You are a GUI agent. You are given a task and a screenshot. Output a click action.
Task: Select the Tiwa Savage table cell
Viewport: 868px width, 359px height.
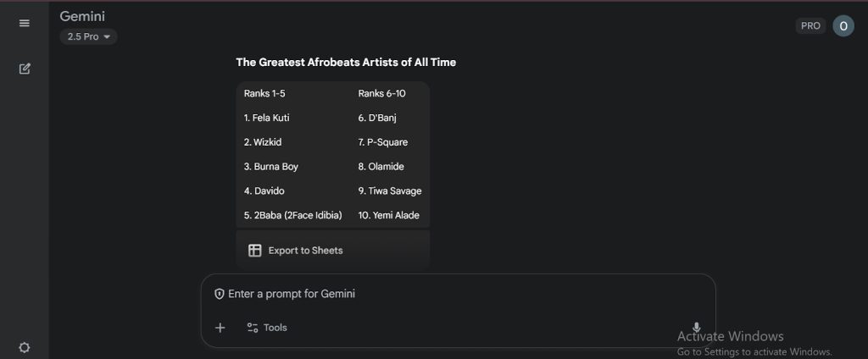pos(390,191)
